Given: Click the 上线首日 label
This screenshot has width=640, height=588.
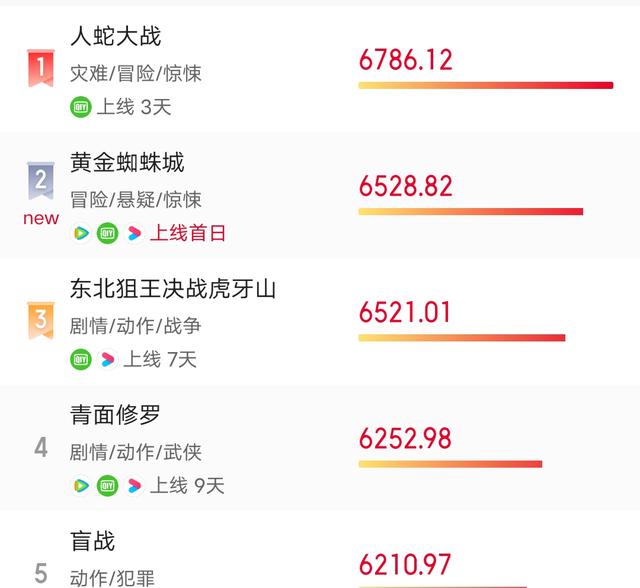Looking at the screenshot, I should [187, 233].
